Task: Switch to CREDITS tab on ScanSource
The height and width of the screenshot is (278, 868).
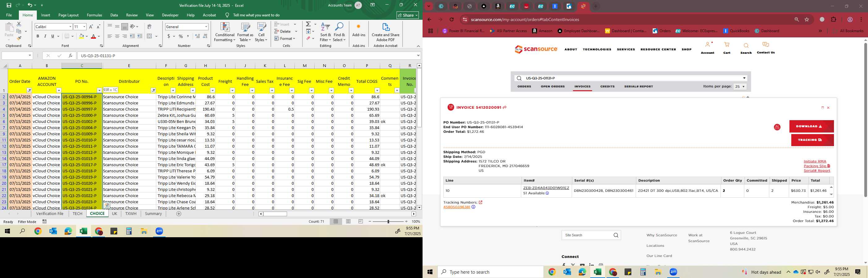Action: click(x=607, y=86)
